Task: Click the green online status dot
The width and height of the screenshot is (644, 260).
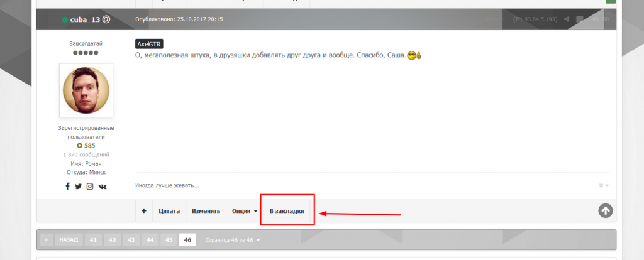Action: [65, 19]
